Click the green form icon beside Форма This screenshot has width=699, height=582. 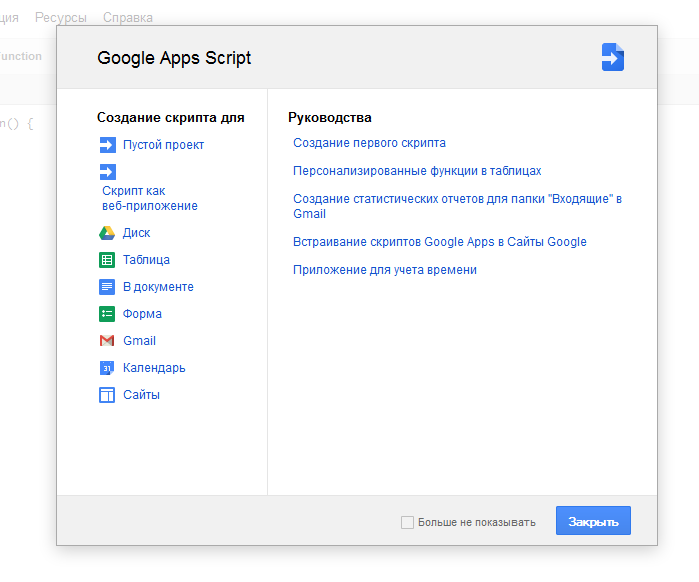click(x=107, y=314)
